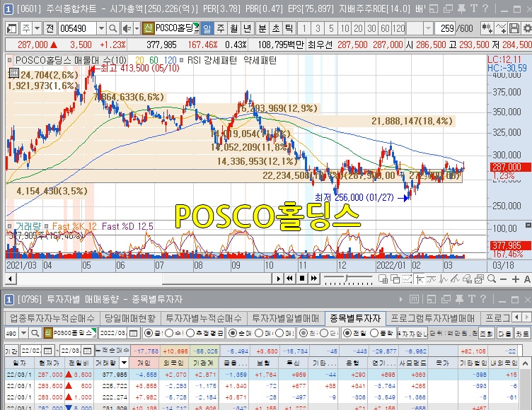
Task: Open stock code search magnifier in chart toolbar
Action: pos(113,28)
